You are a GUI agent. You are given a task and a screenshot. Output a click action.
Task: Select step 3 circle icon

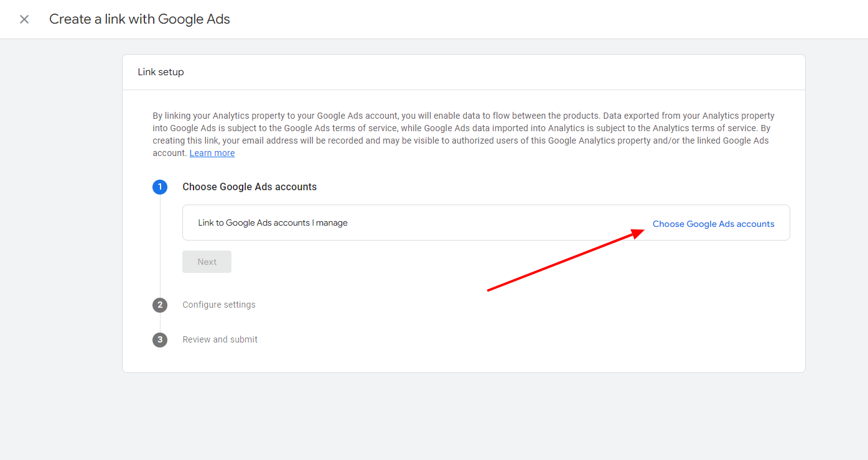tap(160, 339)
